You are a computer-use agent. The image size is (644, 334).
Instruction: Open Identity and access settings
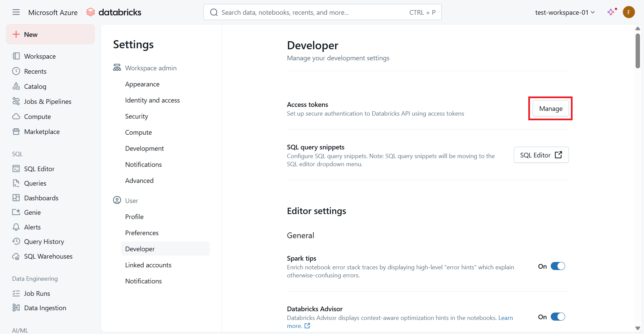tap(152, 100)
